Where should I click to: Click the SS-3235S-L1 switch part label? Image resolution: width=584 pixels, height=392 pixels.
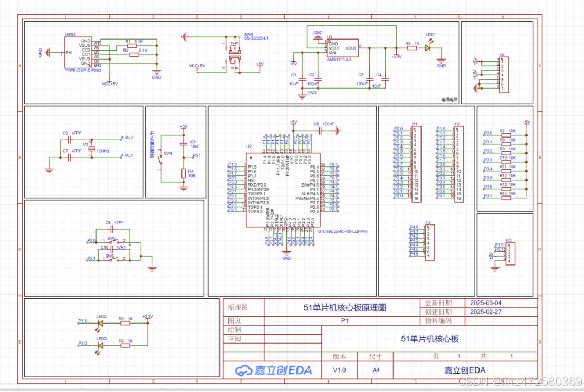[256, 38]
